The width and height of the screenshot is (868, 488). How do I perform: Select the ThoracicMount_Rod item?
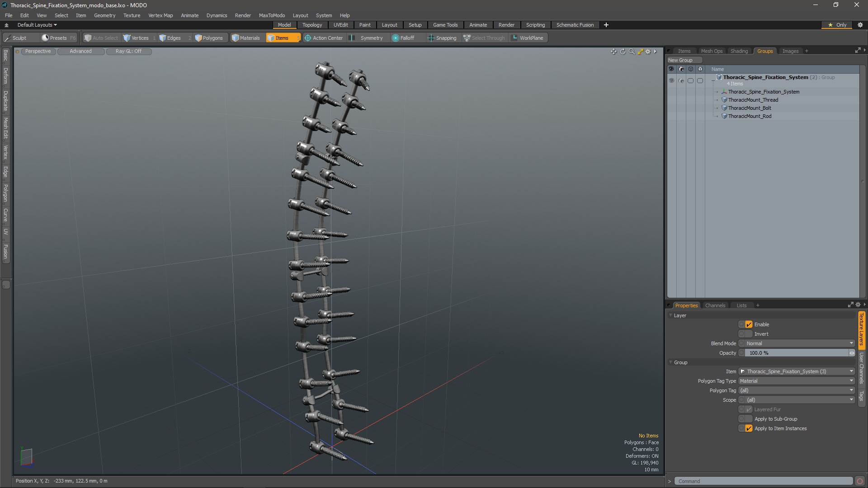coord(750,116)
